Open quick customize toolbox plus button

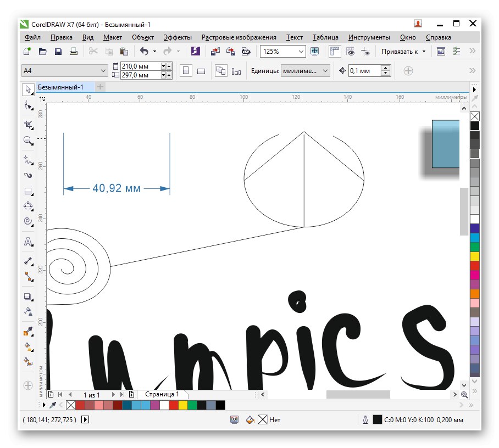[28, 385]
